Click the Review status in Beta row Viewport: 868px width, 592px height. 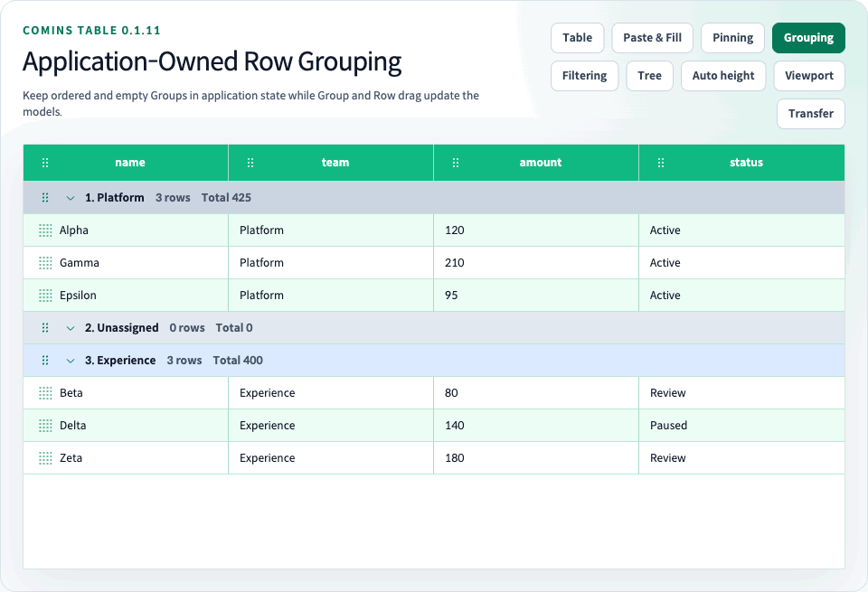point(741,393)
